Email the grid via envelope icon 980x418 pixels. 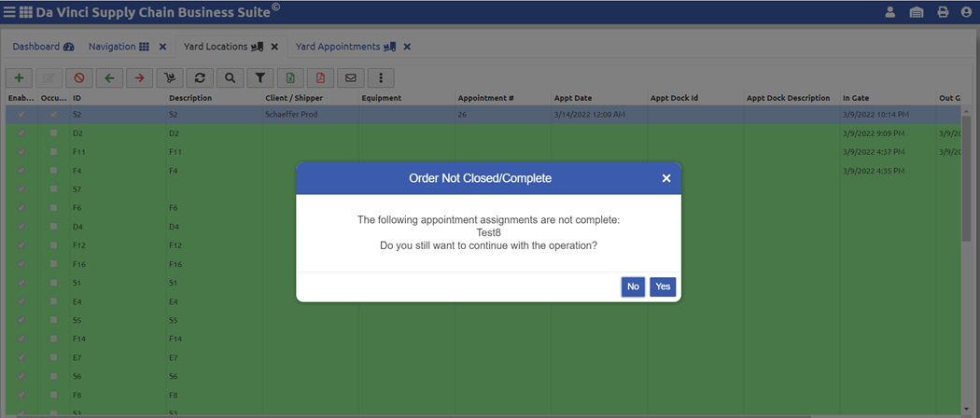(x=351, y=78)
